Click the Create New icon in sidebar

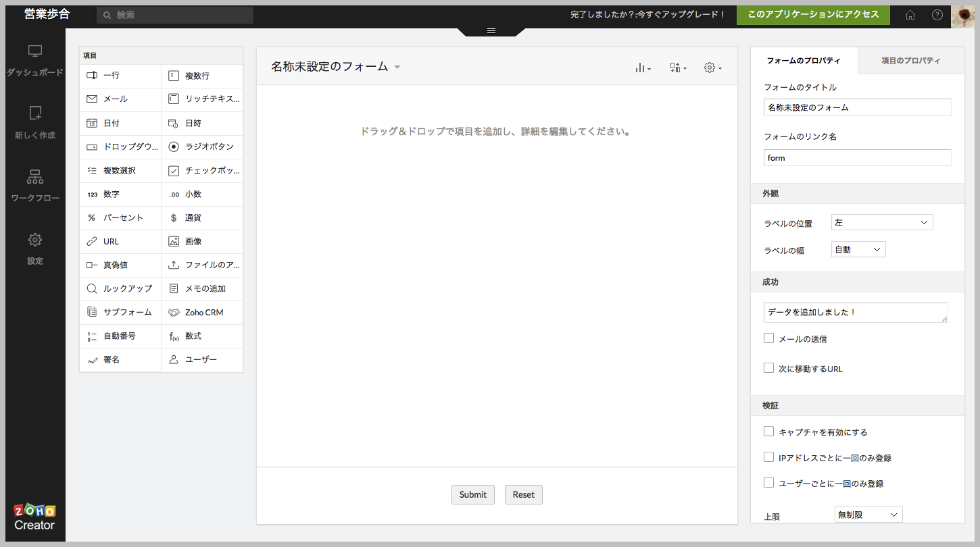pyautogui.click(x=35, y=113)
